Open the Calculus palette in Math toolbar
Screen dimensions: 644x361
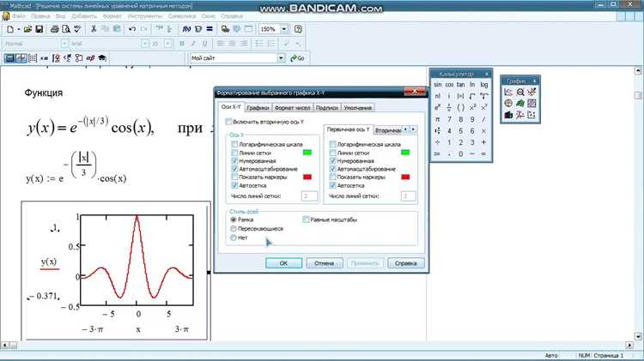point(57,58)
